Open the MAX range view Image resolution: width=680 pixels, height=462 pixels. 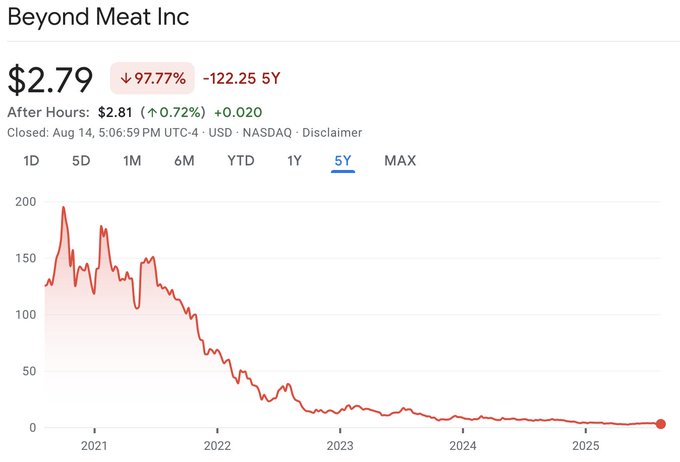(x=400, y=160)
